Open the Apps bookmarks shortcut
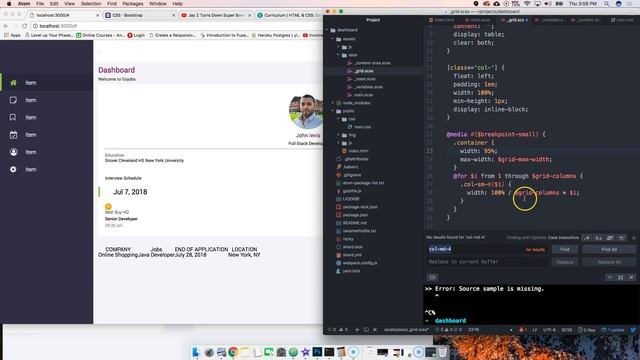 pos(12,36)
